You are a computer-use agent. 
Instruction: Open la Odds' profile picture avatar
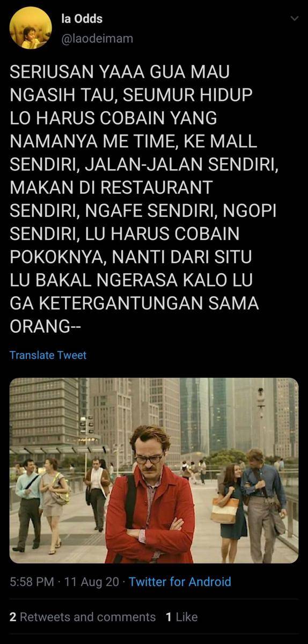[x=31, y=28]
